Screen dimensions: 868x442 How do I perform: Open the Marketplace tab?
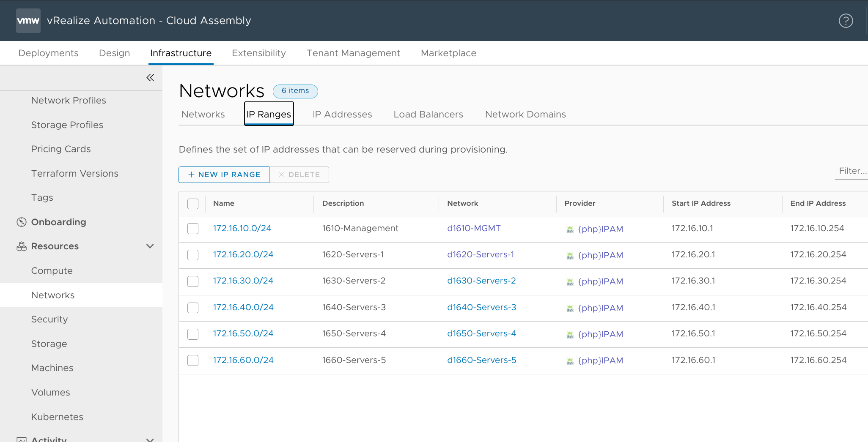[448, 53]
